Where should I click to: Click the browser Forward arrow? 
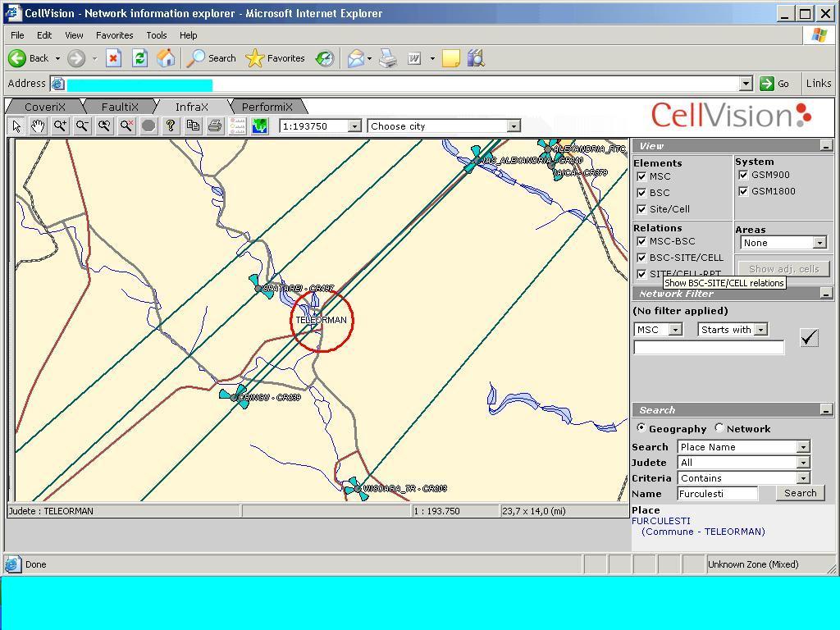76,58
